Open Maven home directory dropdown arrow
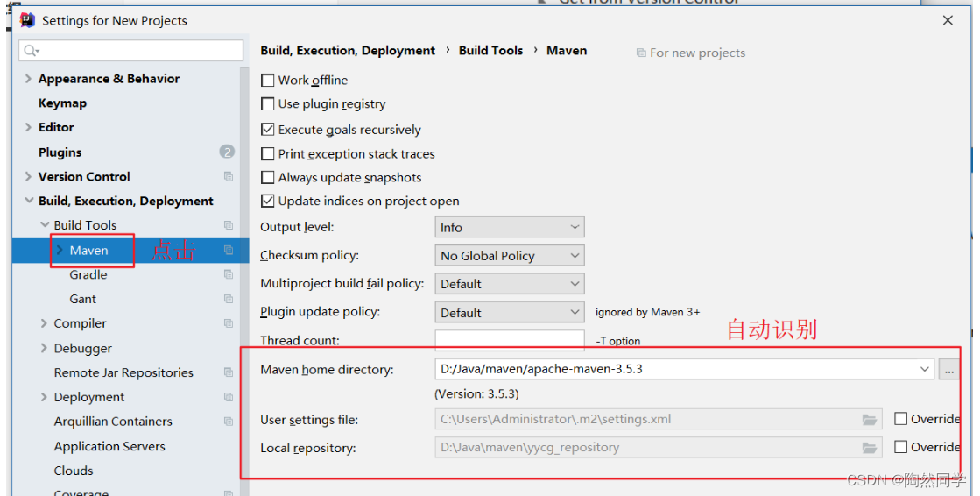The height and width of the screenshot is (496, 980). tap(924, 369)
